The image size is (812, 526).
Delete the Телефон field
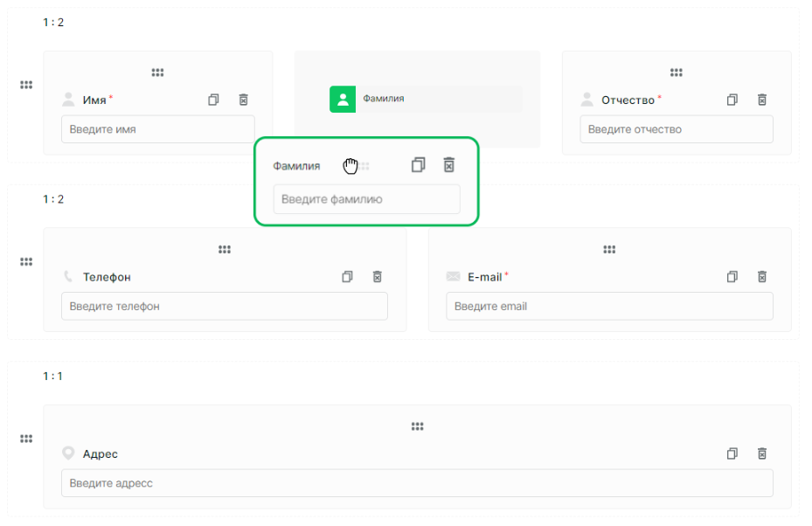(x=378, y=276)
